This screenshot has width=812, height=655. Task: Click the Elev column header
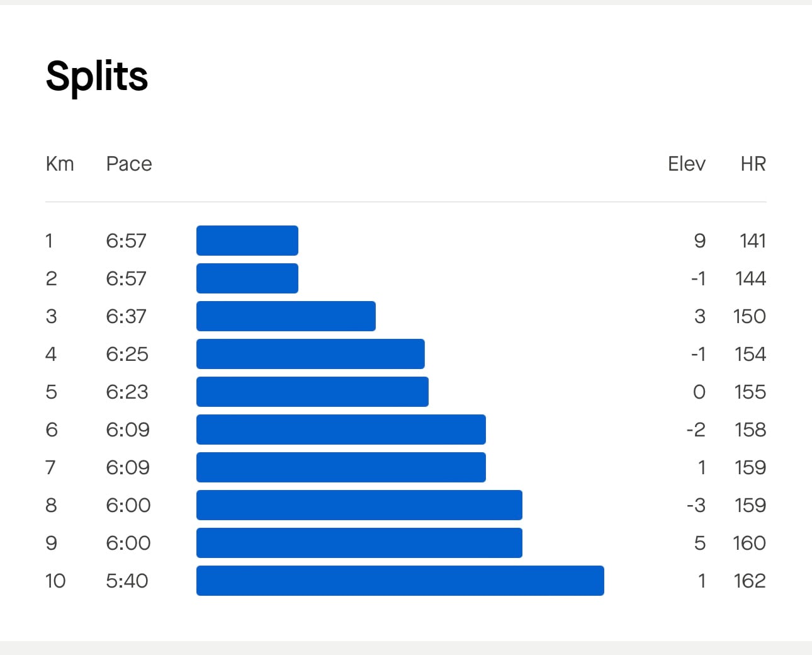tap(687, 164)
